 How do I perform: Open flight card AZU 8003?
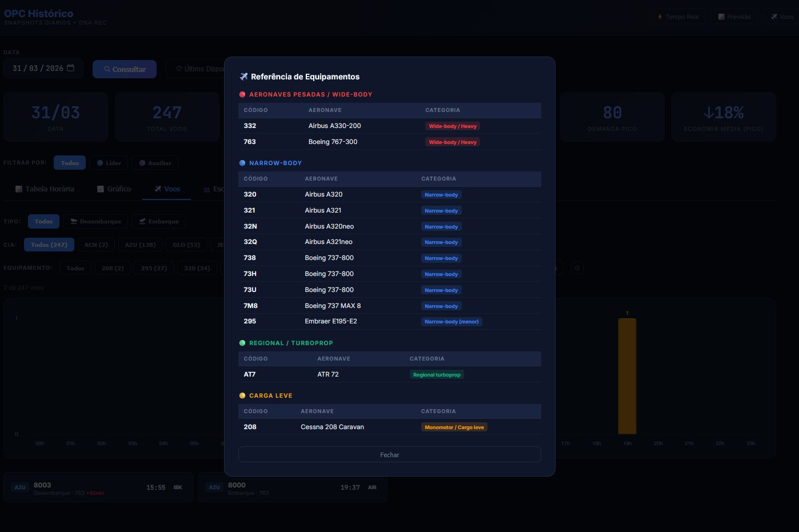pyautogui.click(x=98, y=487)
